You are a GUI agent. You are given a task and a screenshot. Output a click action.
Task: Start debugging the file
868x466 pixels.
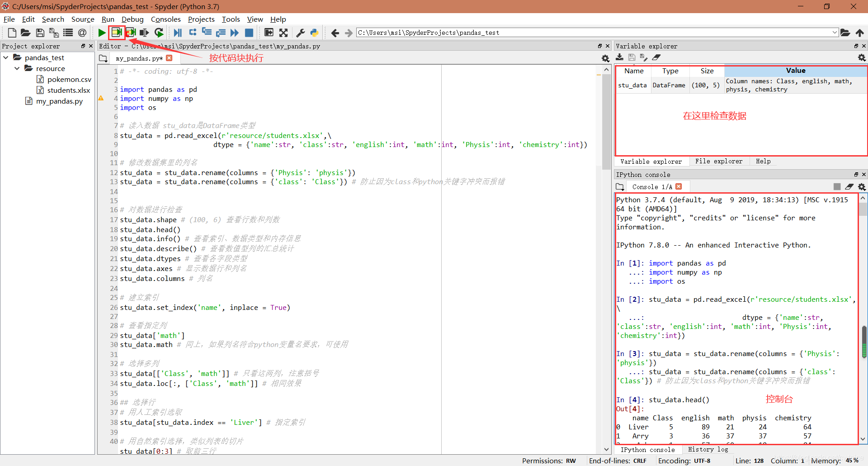point(178,33)
